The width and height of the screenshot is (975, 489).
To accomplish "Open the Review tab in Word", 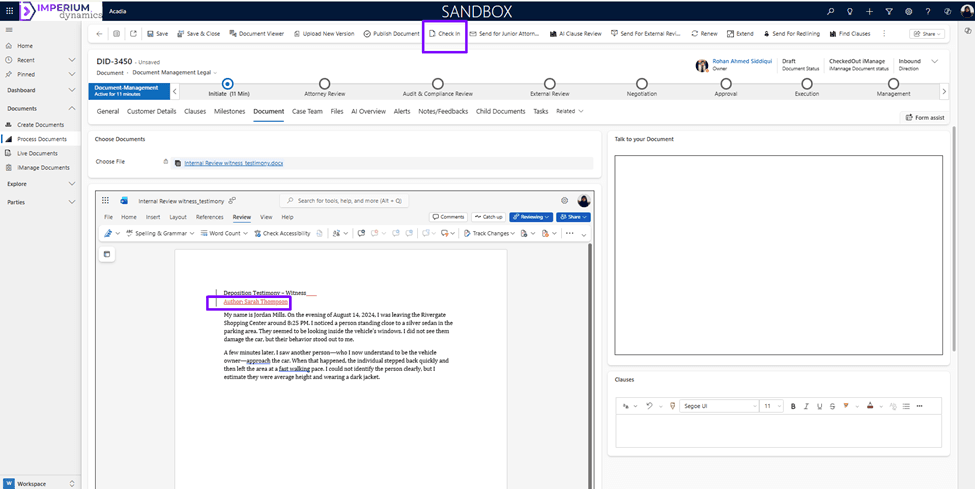I will coord(242,217).
